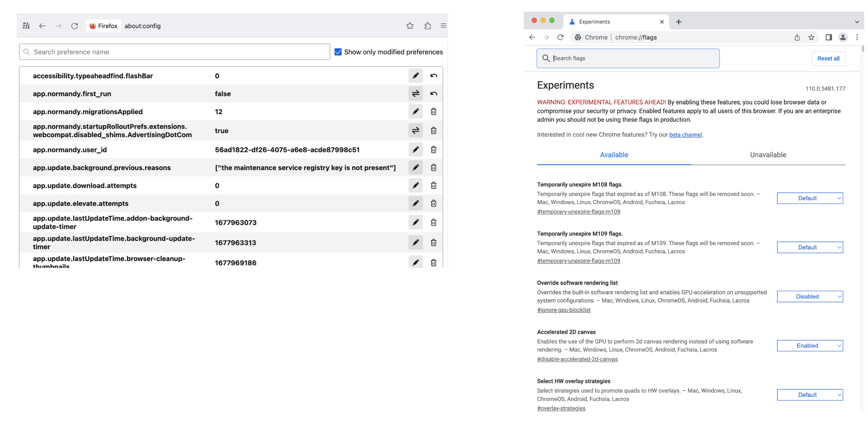Viewport: 868px width, 430px height.
Task: Reload the Chrome flags page
Action: [560, 37]
